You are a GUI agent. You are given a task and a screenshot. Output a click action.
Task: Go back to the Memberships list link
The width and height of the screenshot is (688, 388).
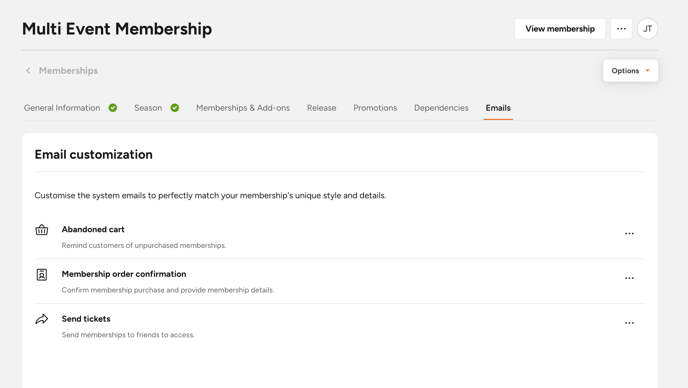point(68,71)
